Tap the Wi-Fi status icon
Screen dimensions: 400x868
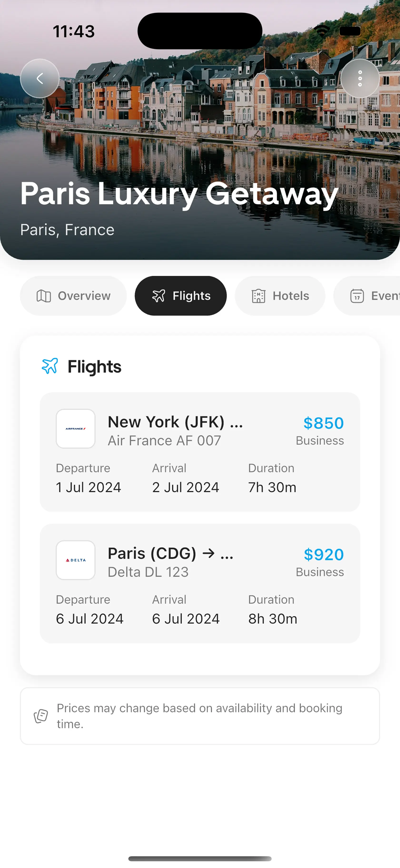point(322,31)
